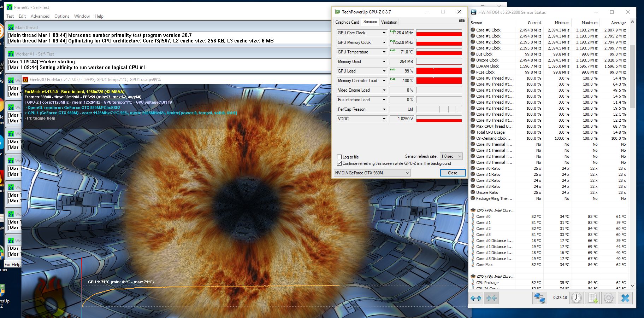Open the Prime95 Advanced menu
The width and height of the screenshot is (644, 318).
(x=40, y=16)
